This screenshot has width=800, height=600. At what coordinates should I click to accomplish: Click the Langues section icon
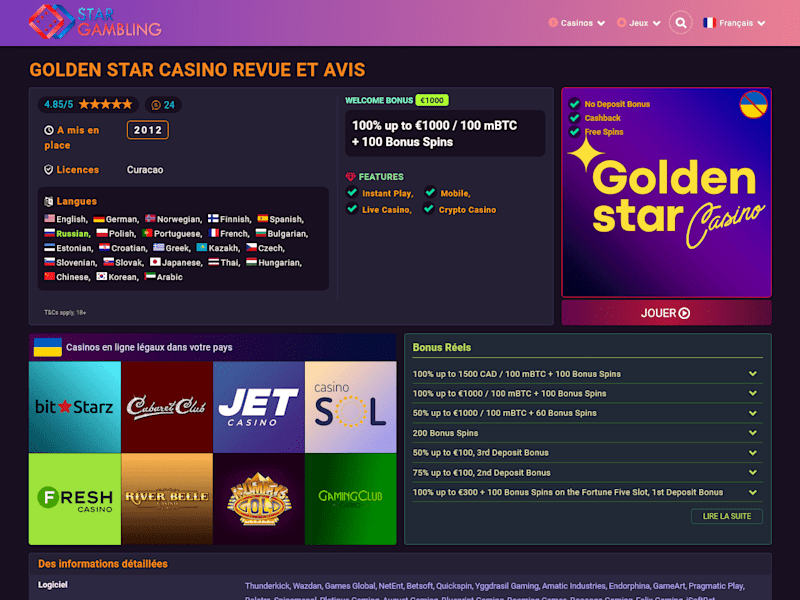tap(48, 202)
